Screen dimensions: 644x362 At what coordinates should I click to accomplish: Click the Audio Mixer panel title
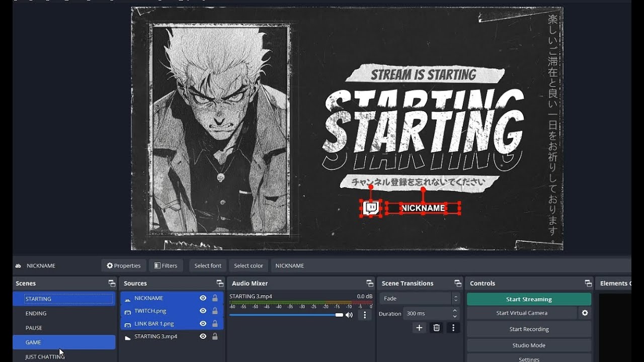point(250,284)
